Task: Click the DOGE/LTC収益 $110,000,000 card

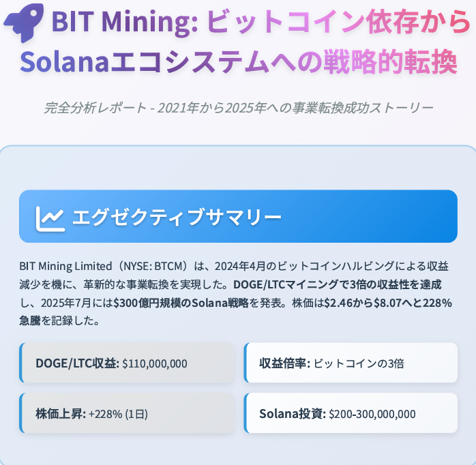Action: click(127, 363)
